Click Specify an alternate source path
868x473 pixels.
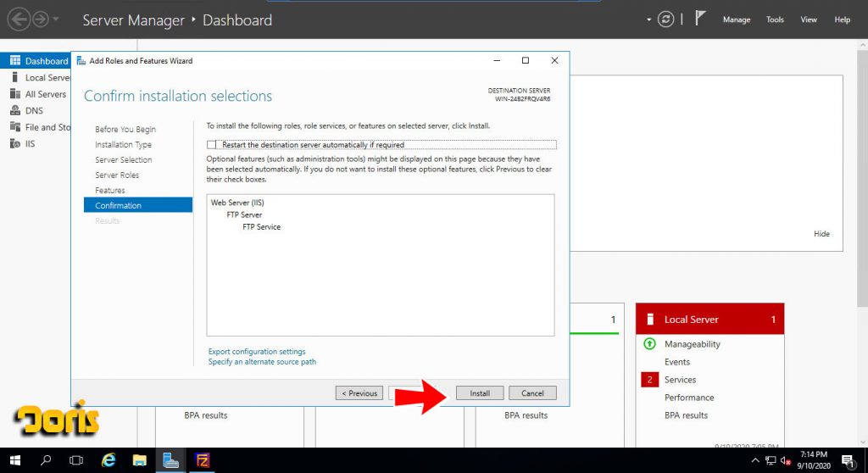click(262, 362)
